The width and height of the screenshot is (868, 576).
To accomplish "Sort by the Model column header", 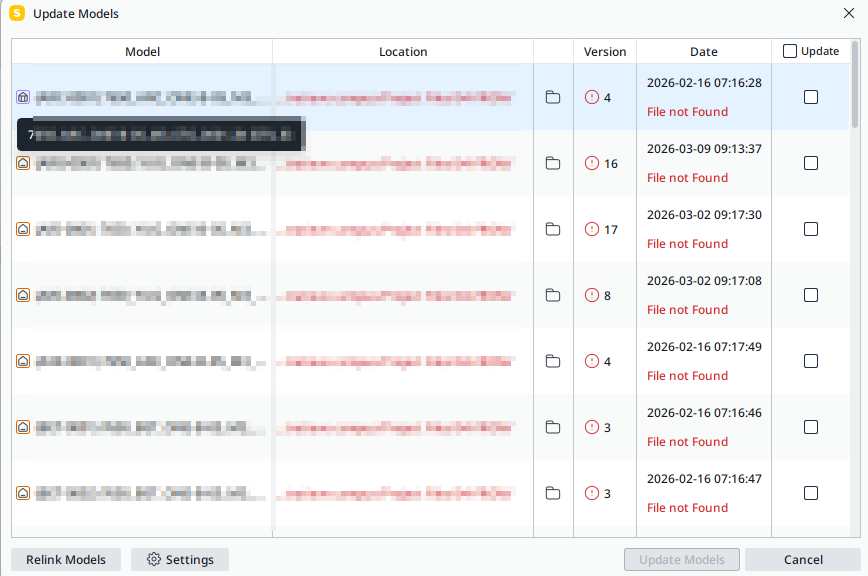I will pyautogui.click(x=142, y=51).
